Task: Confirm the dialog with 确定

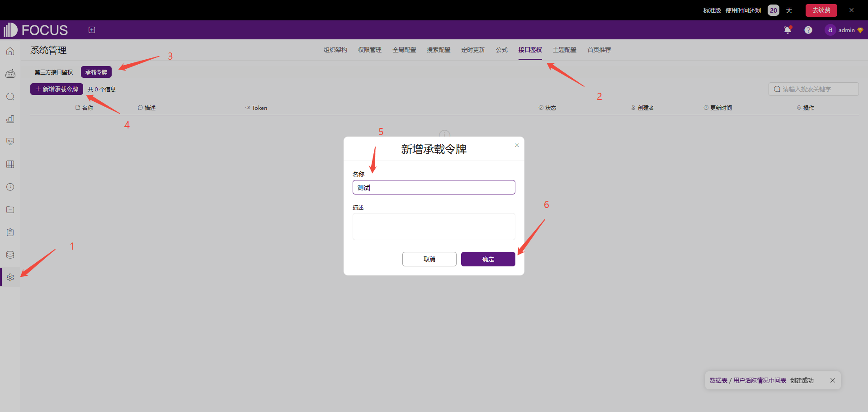Action: pyautogui.click(x=488, y=259)
